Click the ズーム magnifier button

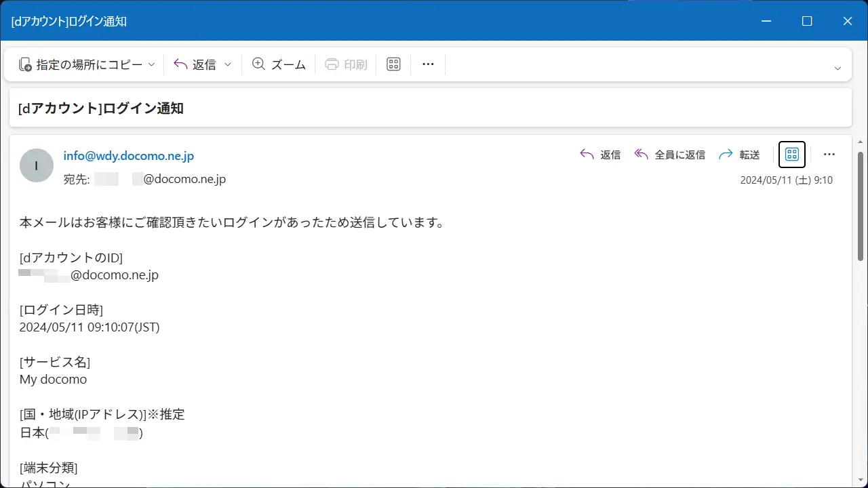click(x=279, y=64)
